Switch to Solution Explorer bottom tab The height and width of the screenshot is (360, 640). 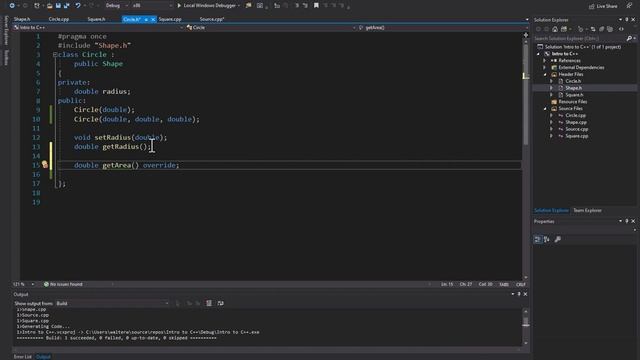tap(551, 210)
